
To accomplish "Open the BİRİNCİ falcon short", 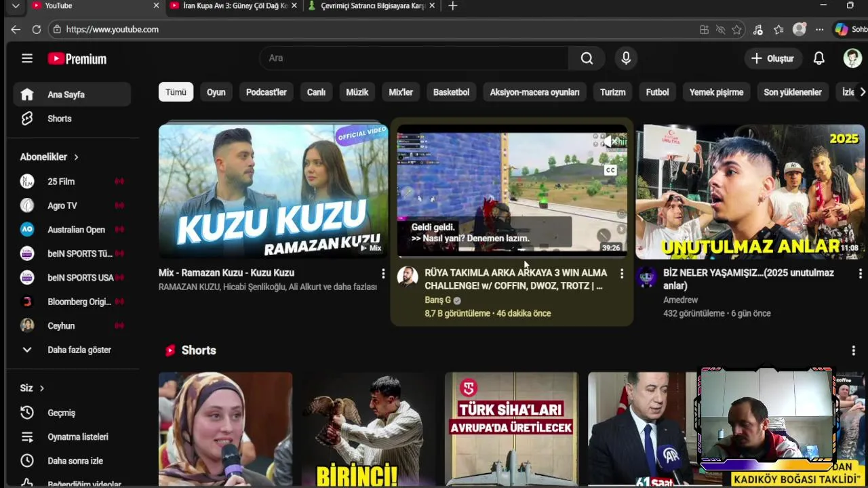I will [368, 429].
